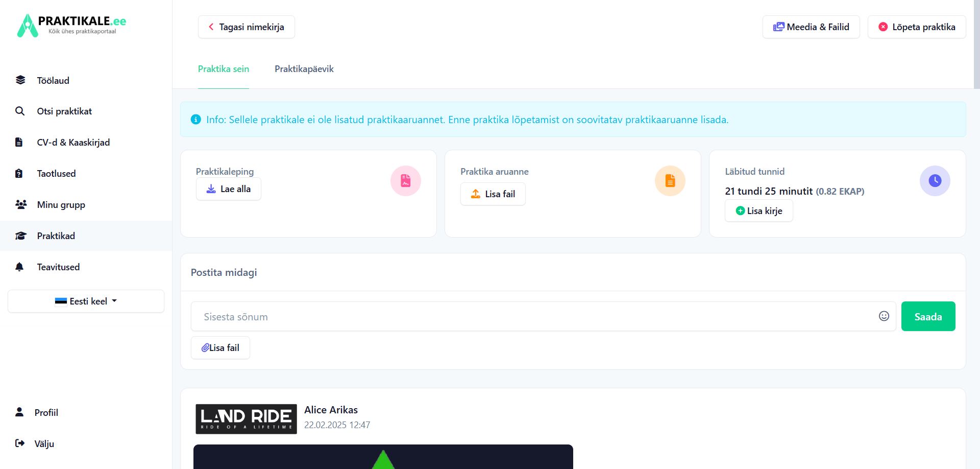Click the orange report document icon

click(x=670, y=181)
